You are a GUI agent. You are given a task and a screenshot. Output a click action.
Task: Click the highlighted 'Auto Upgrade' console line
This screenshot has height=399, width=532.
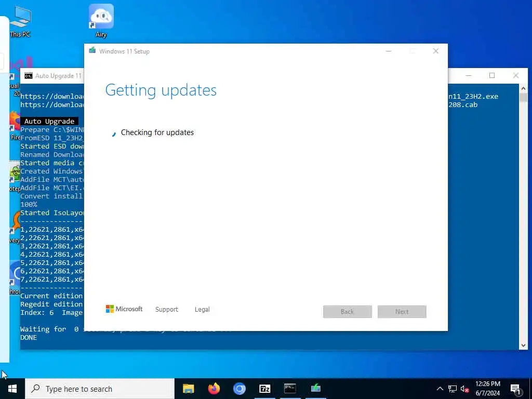click(x=49, y=121)
